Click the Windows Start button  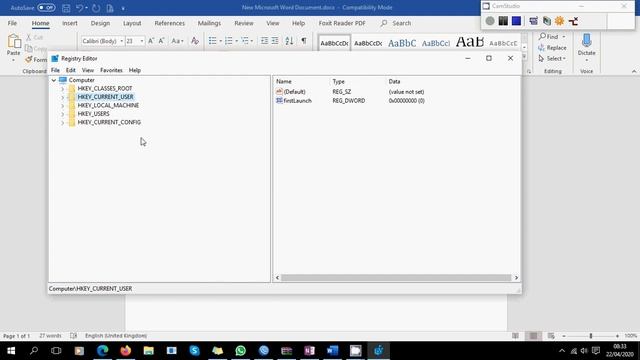tap(11, 351)
